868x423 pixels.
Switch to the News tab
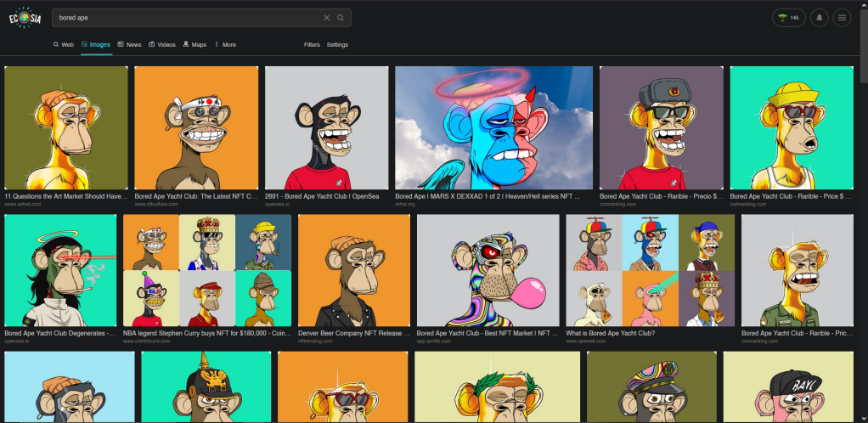(129, 44)
